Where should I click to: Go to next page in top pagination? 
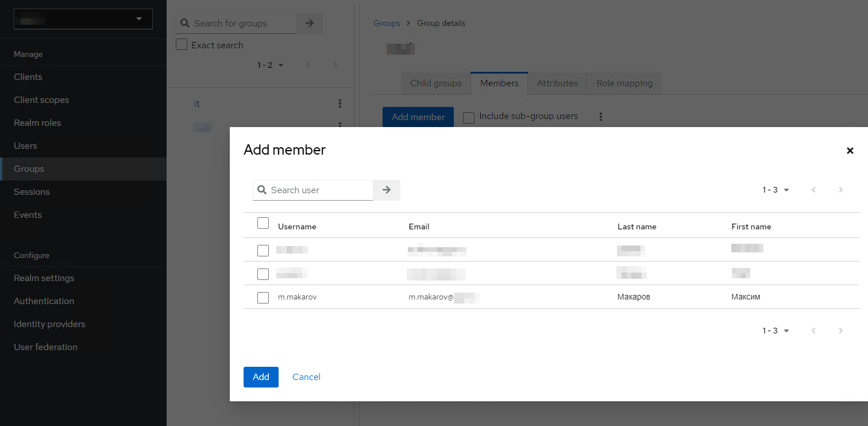[841, 190]
